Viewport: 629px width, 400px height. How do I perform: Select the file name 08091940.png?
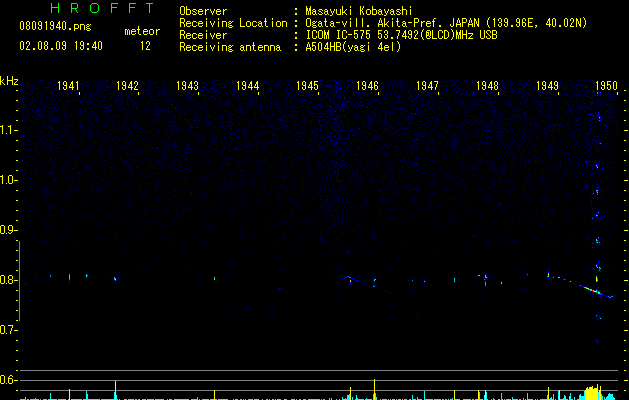click(x=55, y=27)
